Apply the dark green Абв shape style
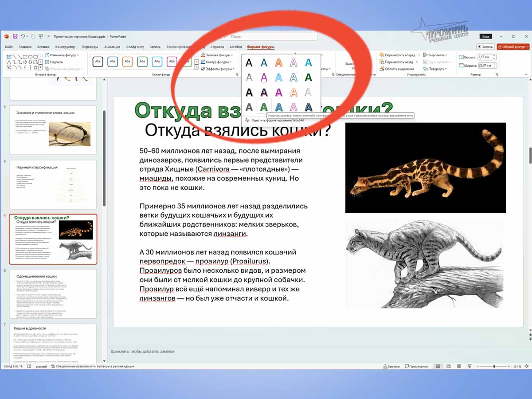 (142, 62)
